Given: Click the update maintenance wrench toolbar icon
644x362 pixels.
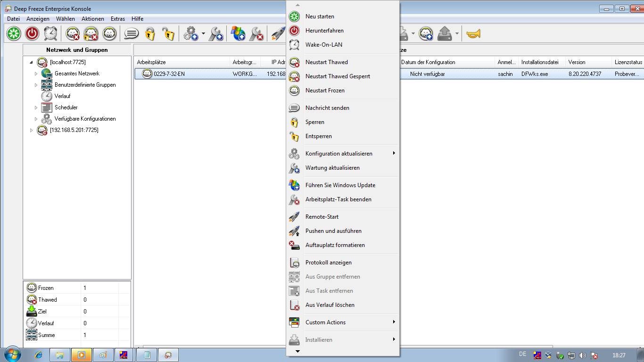Looking at the screenshot, I should coord(216,33).
